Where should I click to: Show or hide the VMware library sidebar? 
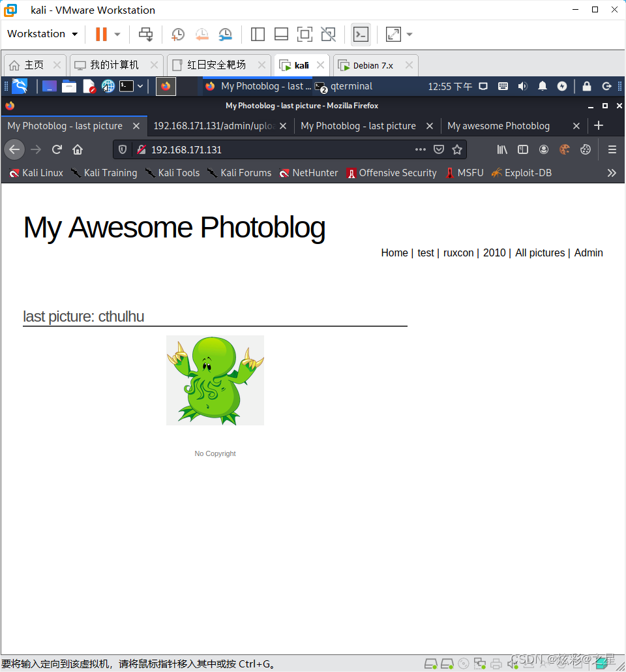[x=258, y=35]
